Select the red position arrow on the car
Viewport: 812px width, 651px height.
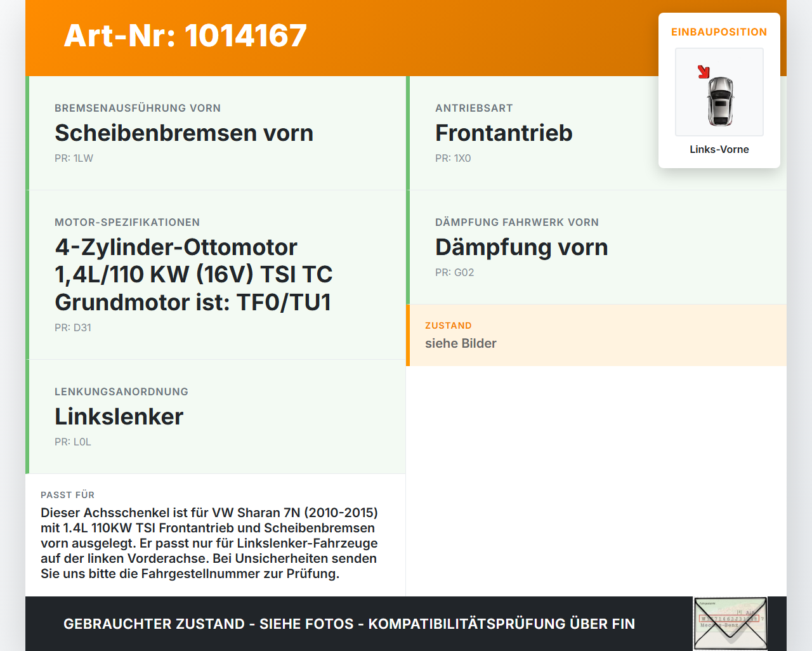[x=704, y=72]
